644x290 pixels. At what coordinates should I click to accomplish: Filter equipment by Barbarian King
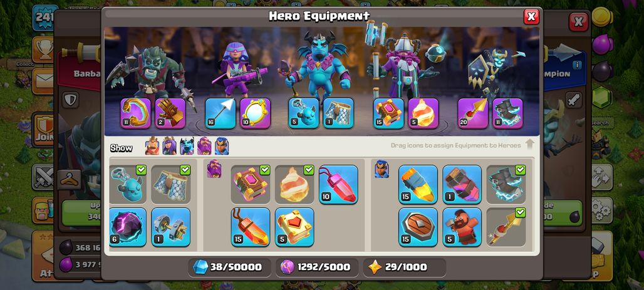[x=152, y=146]
